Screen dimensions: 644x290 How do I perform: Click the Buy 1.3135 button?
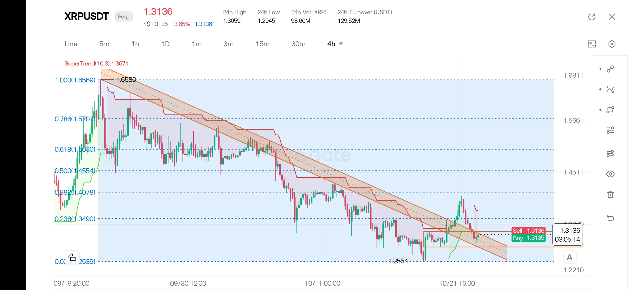[x=529, y=238]
